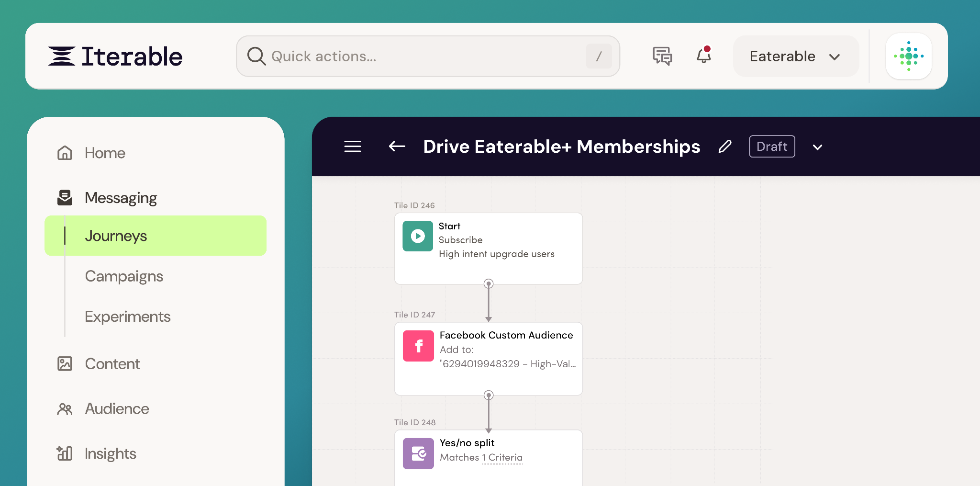Go to Home in sidebar
Image resolution: width=980 pixels, height=486 pixels.
(x=105, y=153)
